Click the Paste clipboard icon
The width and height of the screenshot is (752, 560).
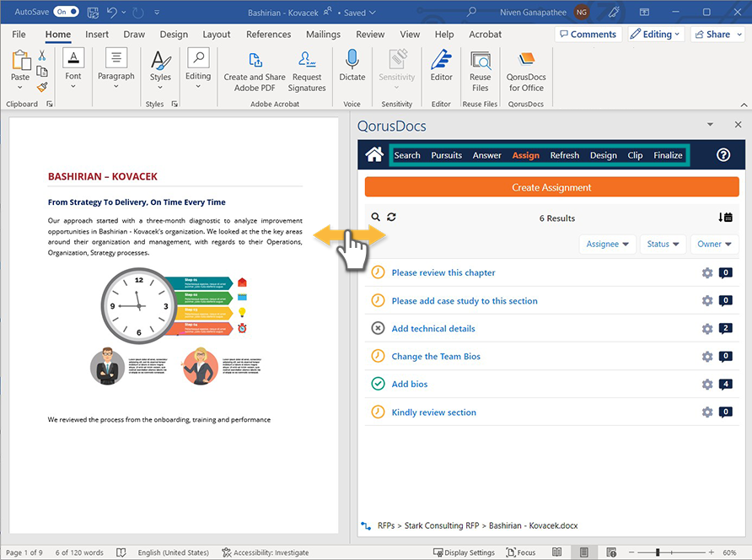(x=20, y=61)
